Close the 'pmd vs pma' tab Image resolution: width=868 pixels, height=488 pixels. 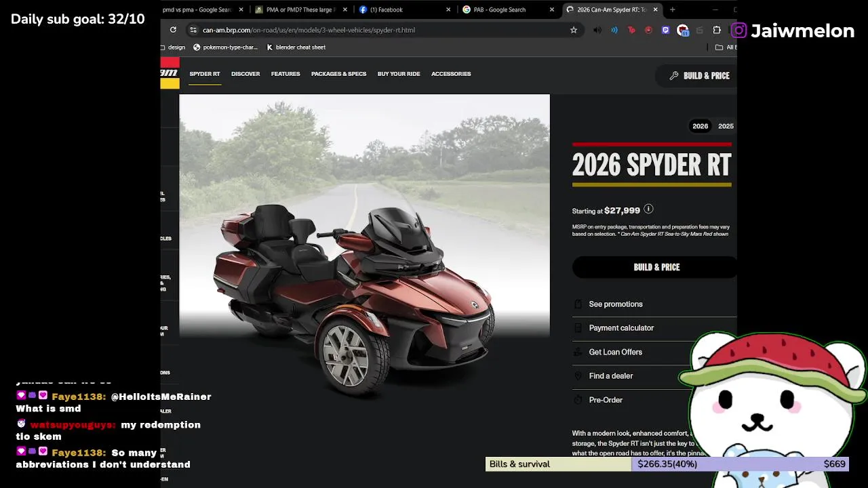(241, 9)
